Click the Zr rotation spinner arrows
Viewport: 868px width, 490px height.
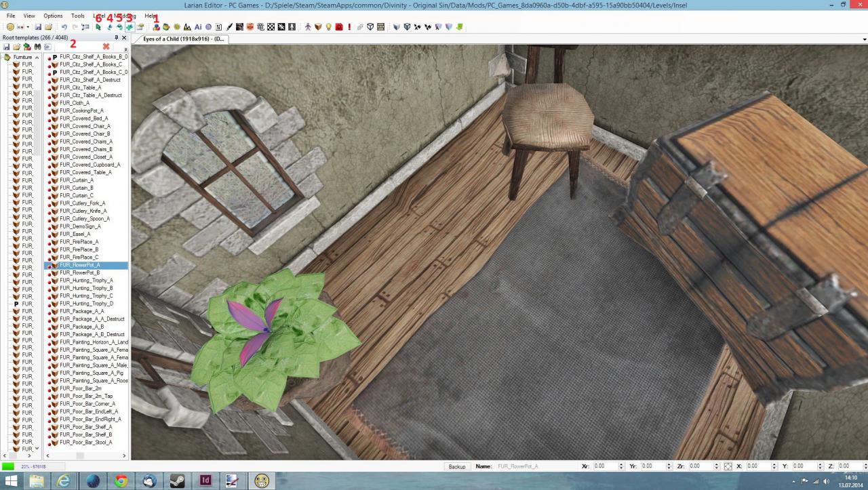pyautogui.click(x=716, y=466)
